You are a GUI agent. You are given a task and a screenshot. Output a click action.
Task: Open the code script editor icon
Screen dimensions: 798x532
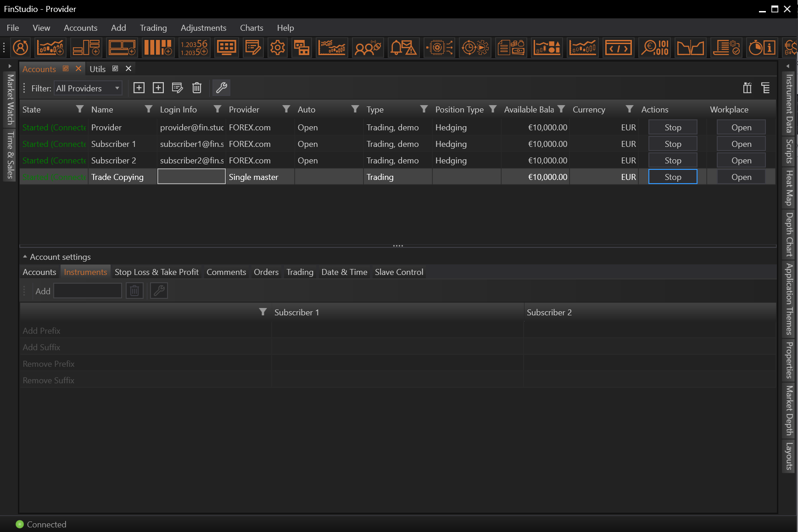click(618, 47)
